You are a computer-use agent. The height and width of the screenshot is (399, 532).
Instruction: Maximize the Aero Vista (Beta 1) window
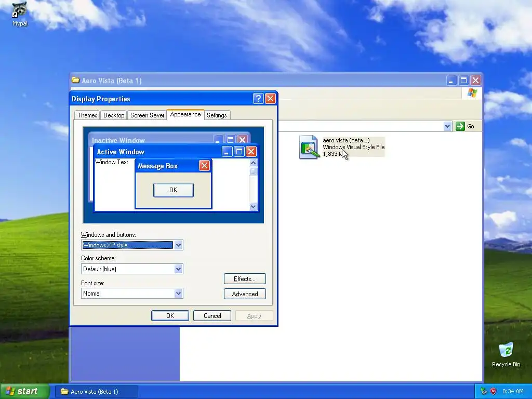463,81
